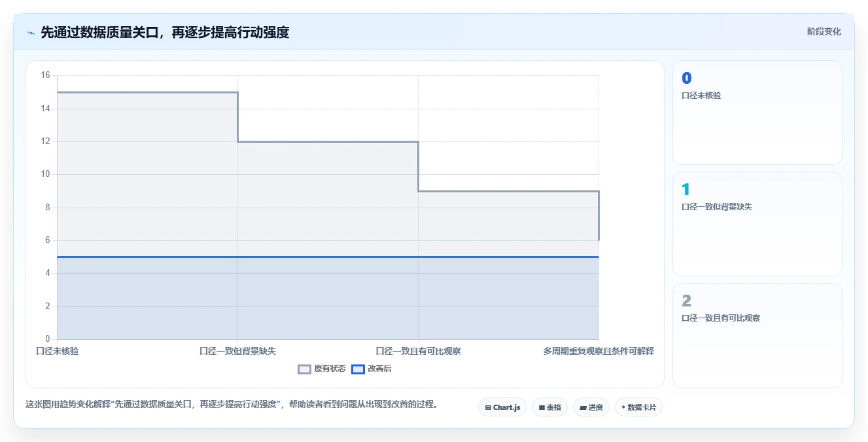Viewport: 868px width, 442px height.
Task: Click the star icon in 数据卡片 tag
Action: point(623,407)
